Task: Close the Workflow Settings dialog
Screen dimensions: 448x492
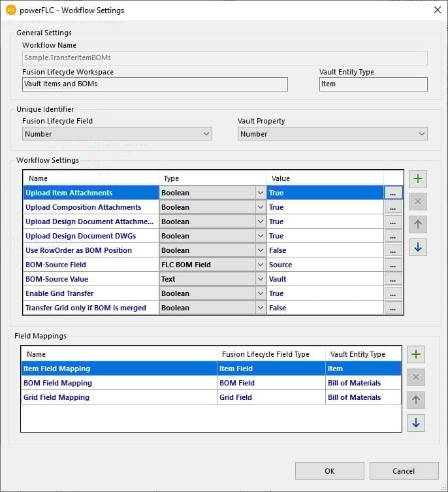Action: [x=438, y=10]
